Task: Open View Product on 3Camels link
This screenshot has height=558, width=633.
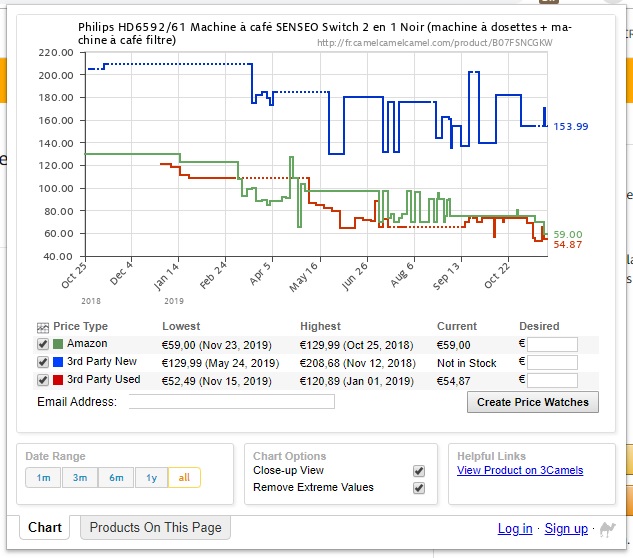Action: [519, 471]
